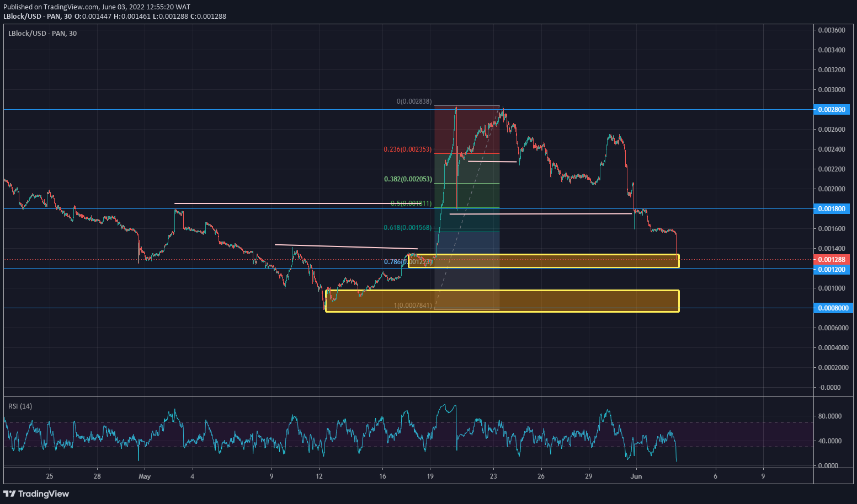Click the TradingView logo at the bottom

(x=36, y=494)
